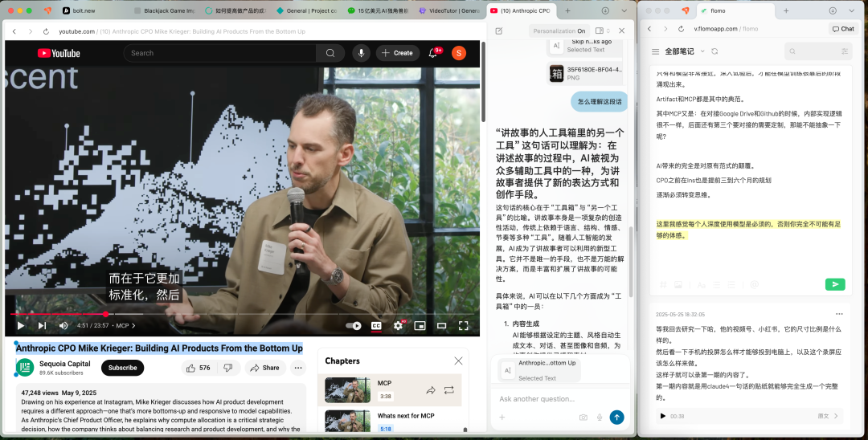Open a new tab in YouTube window

point(567,10)
